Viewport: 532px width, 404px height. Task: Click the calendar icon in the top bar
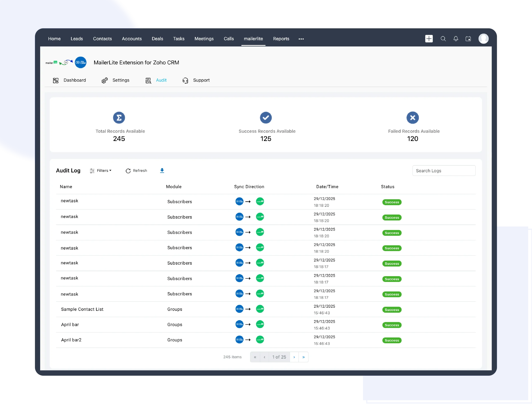click(x=468, y=39)
